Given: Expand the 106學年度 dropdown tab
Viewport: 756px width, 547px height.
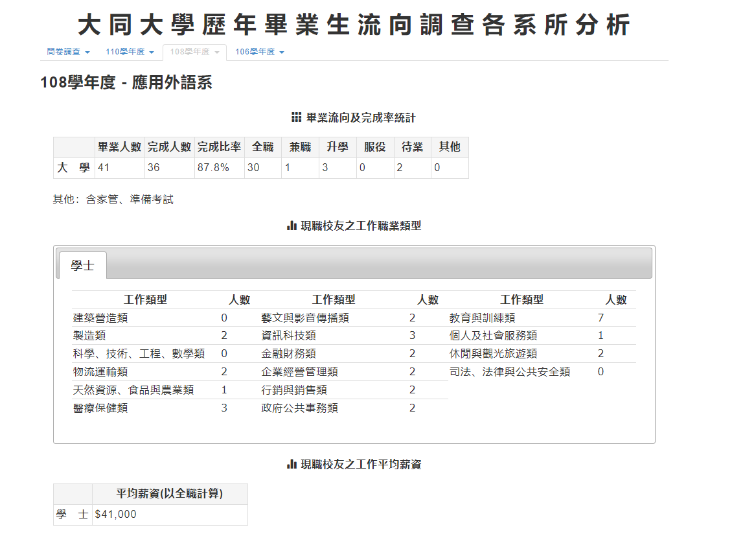Looking at the screenshot, I should point(259,52).
